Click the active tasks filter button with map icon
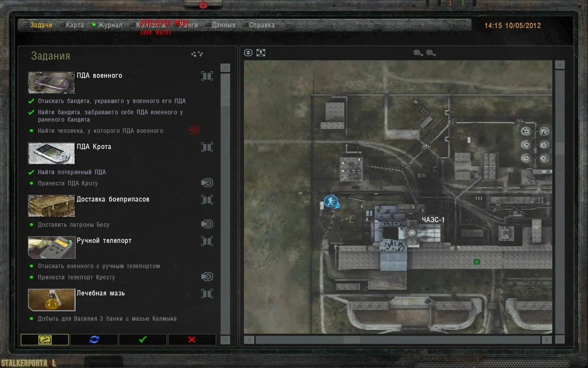The height and width of the screenshot is (368, 588). tap(45, 340)
